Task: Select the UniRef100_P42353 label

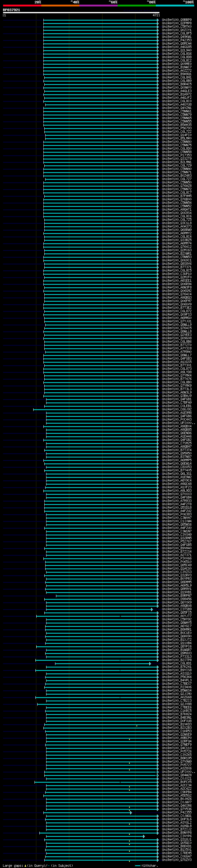Action: point(176,40)
